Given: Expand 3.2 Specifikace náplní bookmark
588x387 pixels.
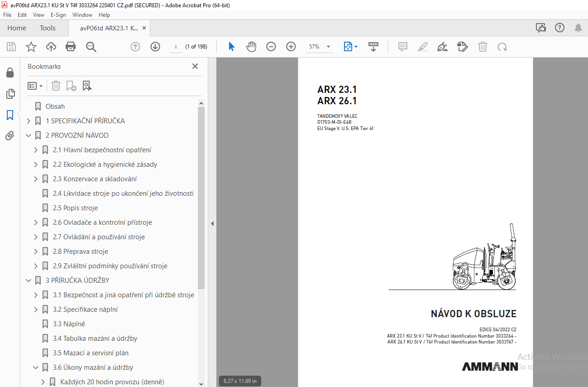Looking at the screenshot, I should [x=36, y=310].
